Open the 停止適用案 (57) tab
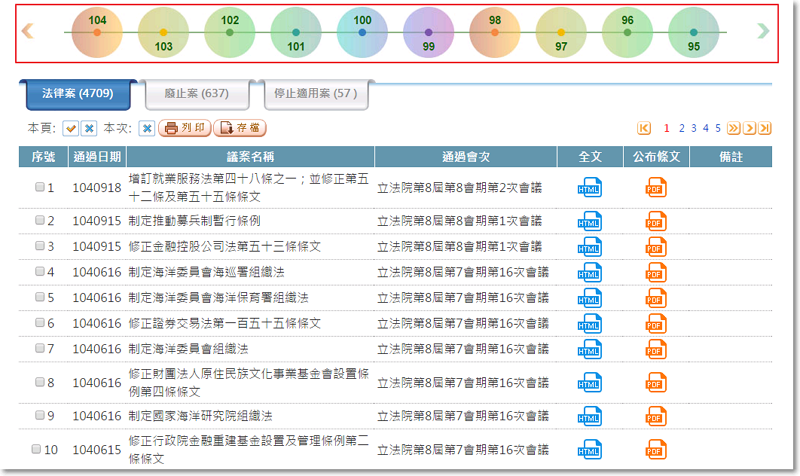This screenshot has width=800, height=476. tap(316, 94)
